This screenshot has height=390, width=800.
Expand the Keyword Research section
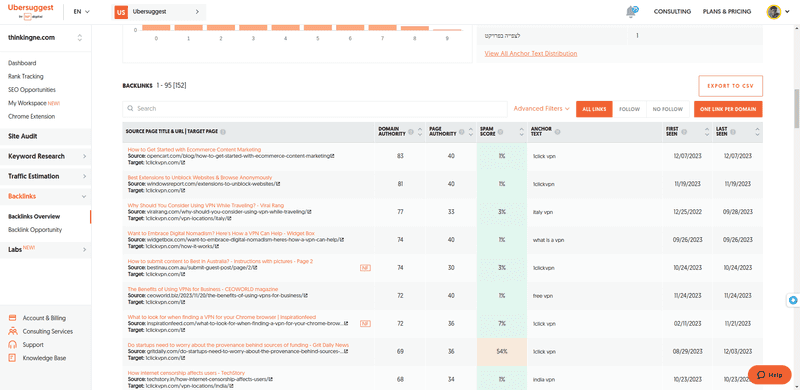point(46,156)
